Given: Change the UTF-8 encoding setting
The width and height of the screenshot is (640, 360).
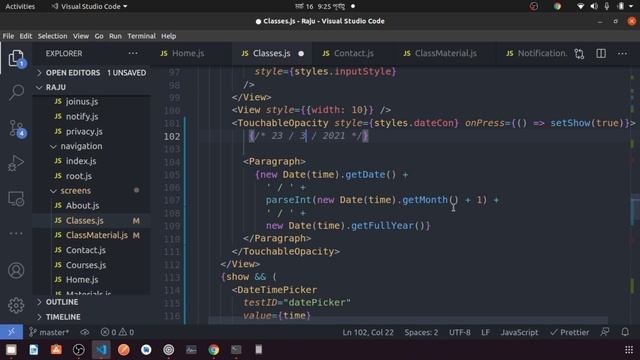Looking at the screenshot, I should [460, 332].
